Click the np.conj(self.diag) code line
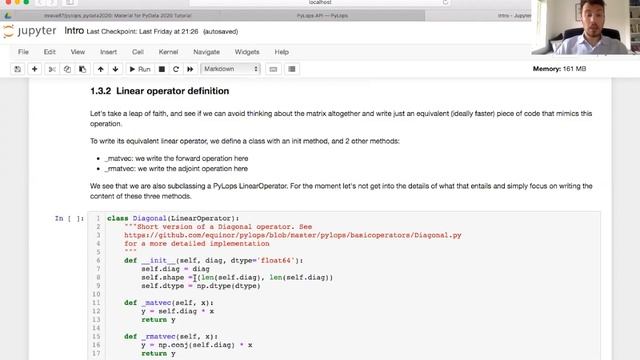640x360 pixels. (197, 345)
